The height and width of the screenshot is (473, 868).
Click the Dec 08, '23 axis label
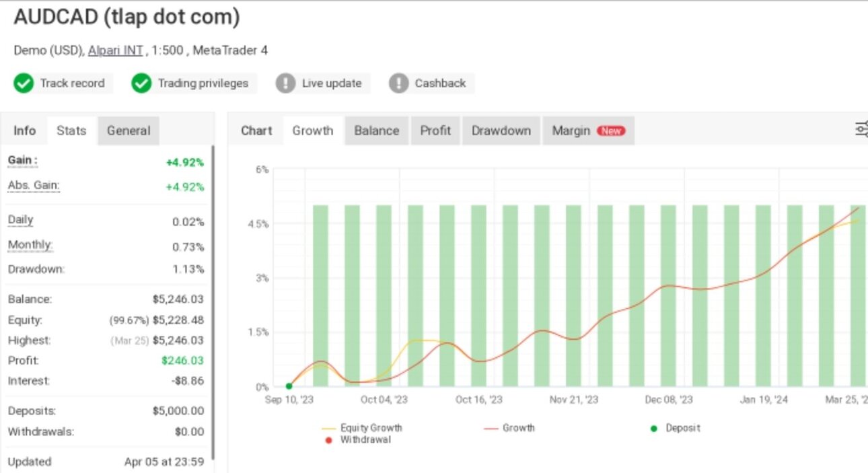[x=669, y=400]
